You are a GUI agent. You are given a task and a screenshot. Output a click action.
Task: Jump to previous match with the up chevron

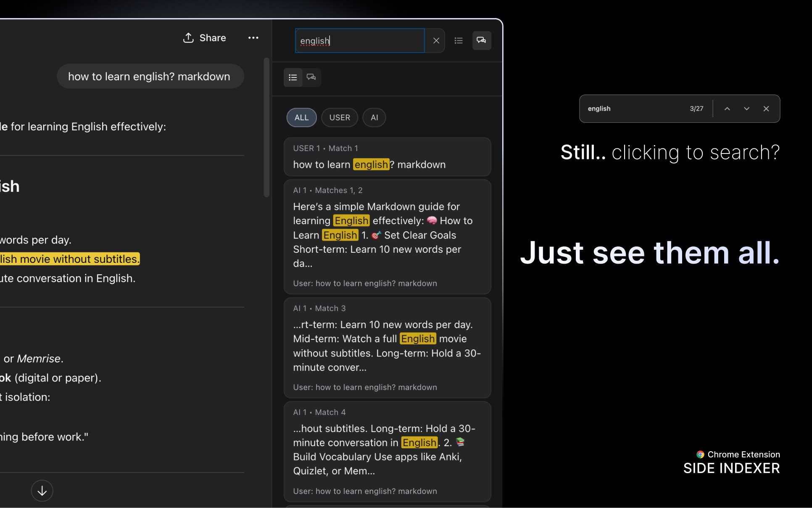[x=727, y=108]
